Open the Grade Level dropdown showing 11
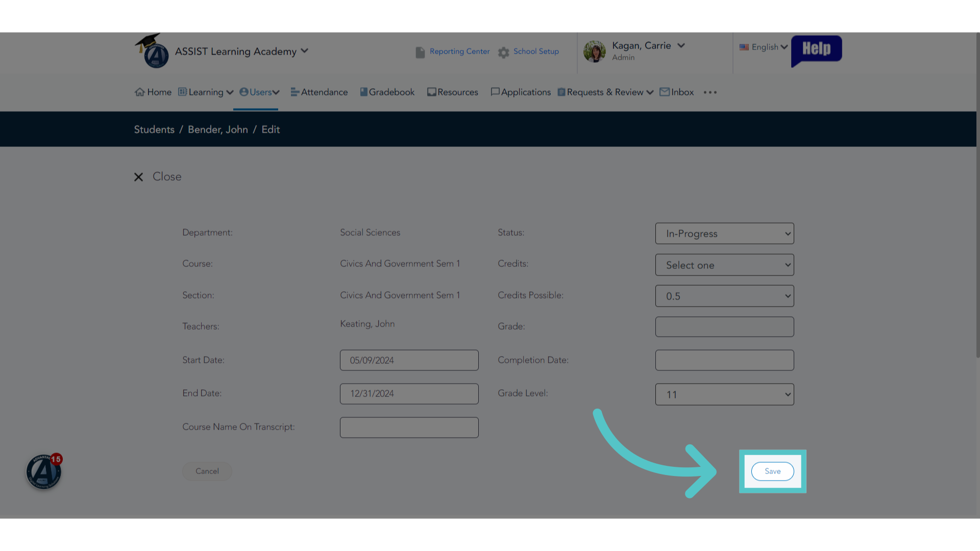The height and width of the screenshot is (551, 980). point(724,394)
